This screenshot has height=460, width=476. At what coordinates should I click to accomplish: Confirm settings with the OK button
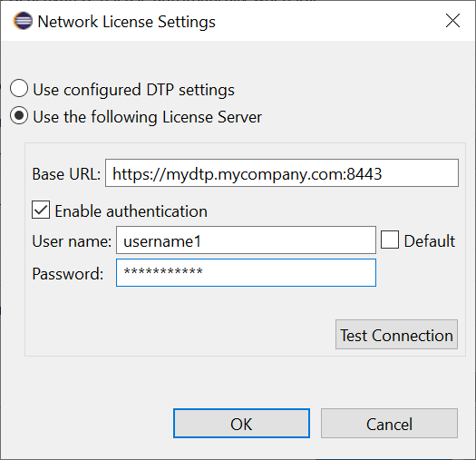[x=241, y=423]
